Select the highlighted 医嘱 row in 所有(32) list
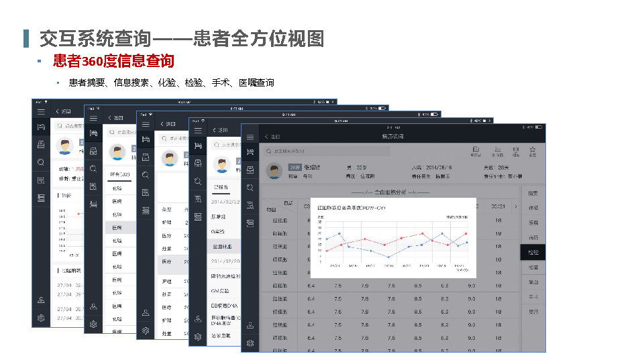The height and width of the screenshot is (362, 644). pos(121,227)
